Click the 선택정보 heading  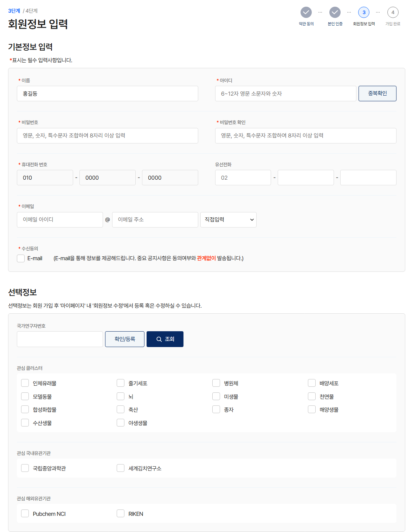coord(22,292)
